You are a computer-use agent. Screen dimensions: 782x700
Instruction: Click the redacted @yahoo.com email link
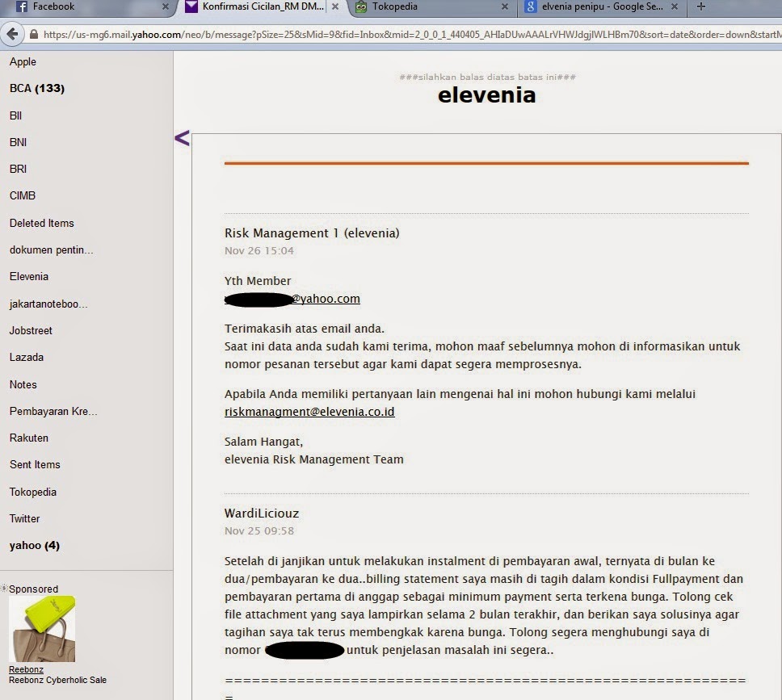pos(292,299)
